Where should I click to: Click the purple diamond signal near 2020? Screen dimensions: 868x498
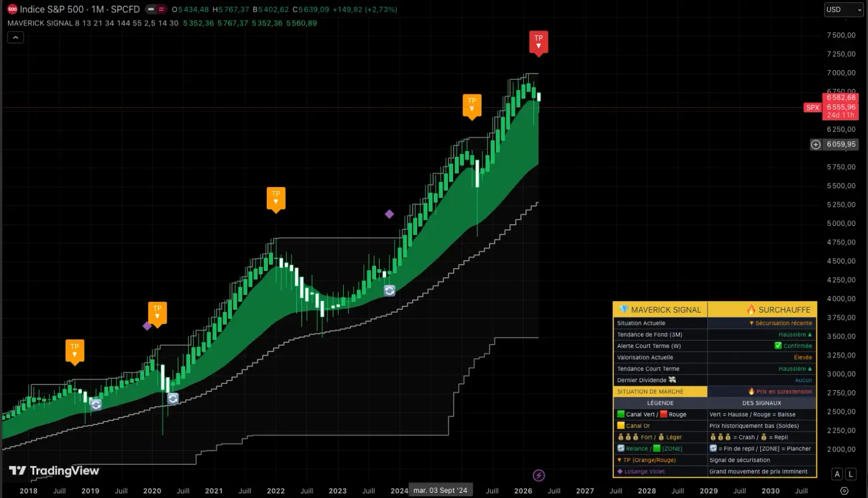tap(147, 326)
